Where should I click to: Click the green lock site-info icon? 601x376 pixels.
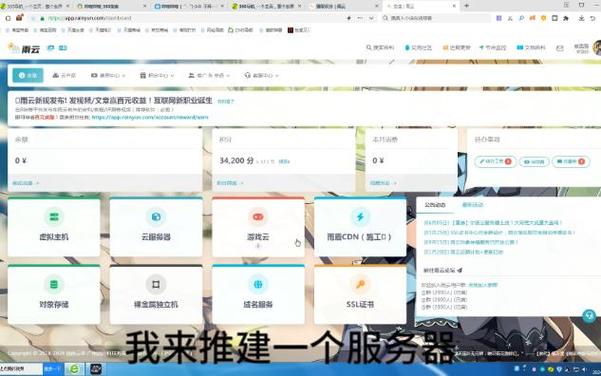click(x=42, y=18)
